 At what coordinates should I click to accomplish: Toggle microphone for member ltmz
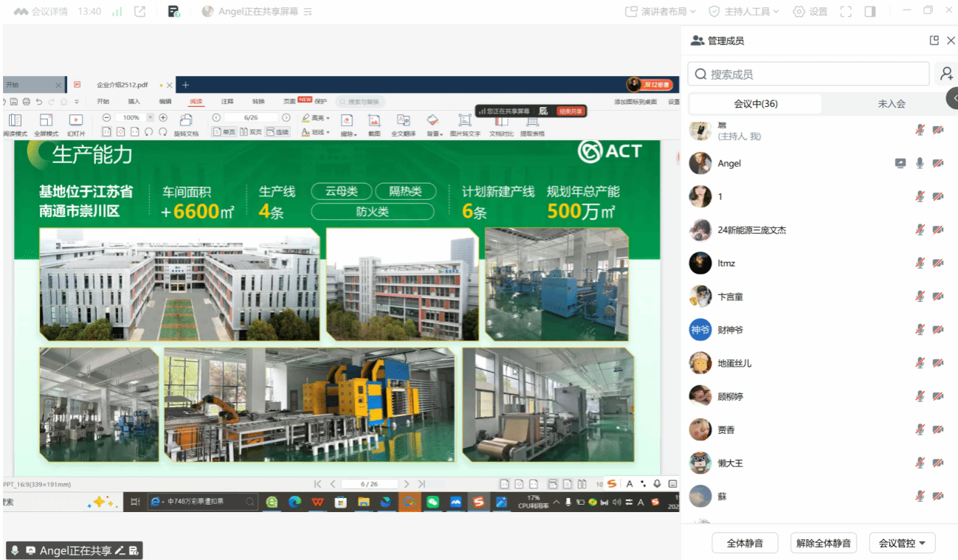(x=920, y=263)
